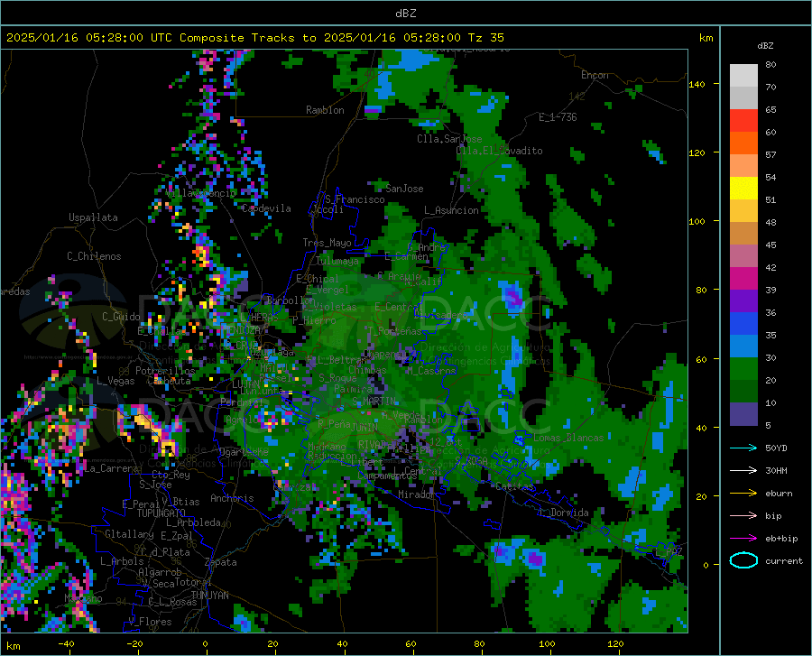Click the 'current' legend label
812x656 pixels.
784,560
